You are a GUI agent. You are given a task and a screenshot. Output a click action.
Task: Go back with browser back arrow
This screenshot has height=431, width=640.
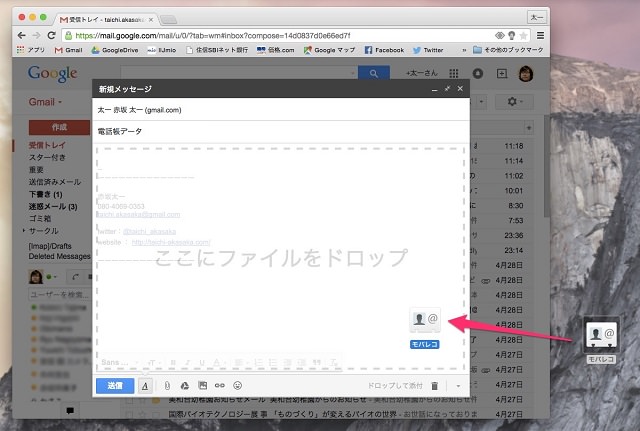click(x=22, y=36)
